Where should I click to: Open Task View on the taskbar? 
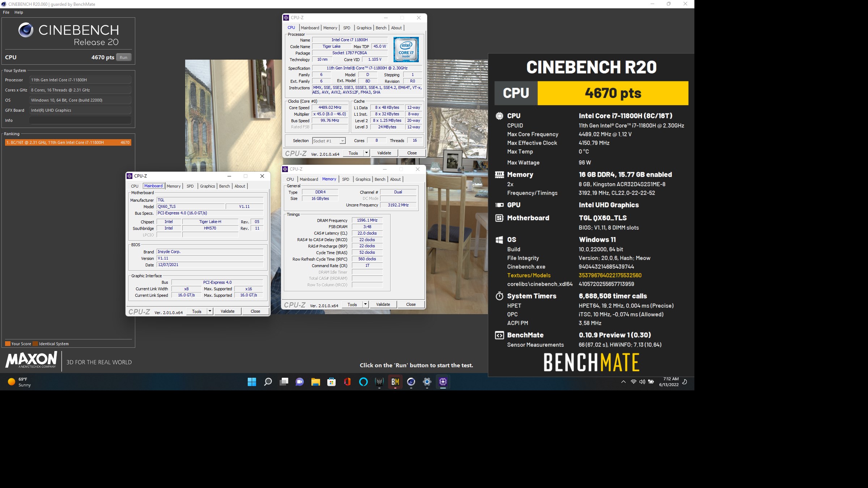pyautogui.click(x=284, y=382)
